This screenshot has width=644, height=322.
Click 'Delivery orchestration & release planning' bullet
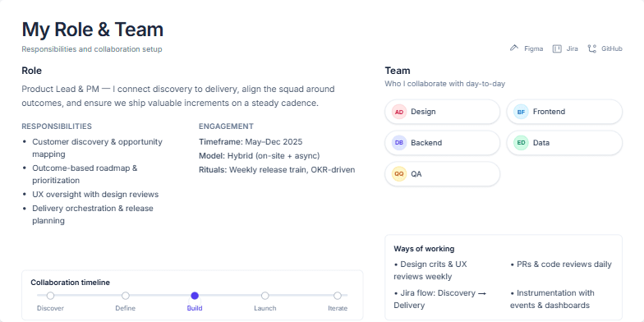click(93, 214)
